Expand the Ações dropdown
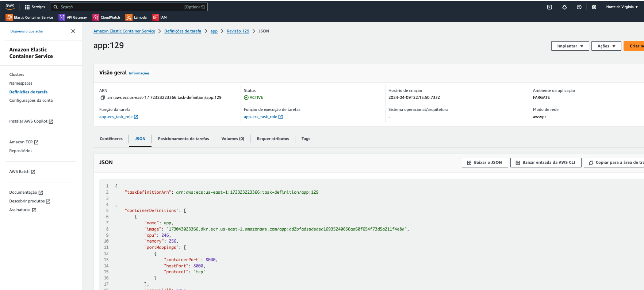Viewport: 644px width, 290px height. (606, 46)
